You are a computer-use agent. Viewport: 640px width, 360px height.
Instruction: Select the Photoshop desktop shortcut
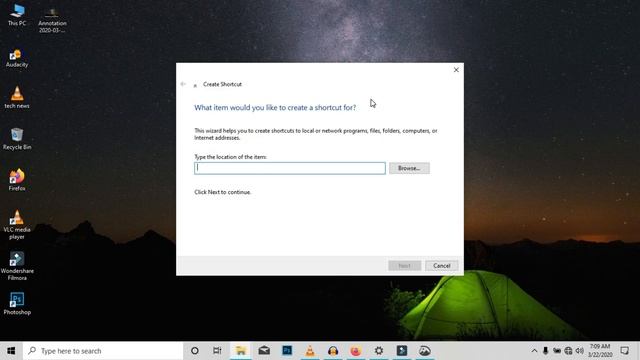point(17,304)
